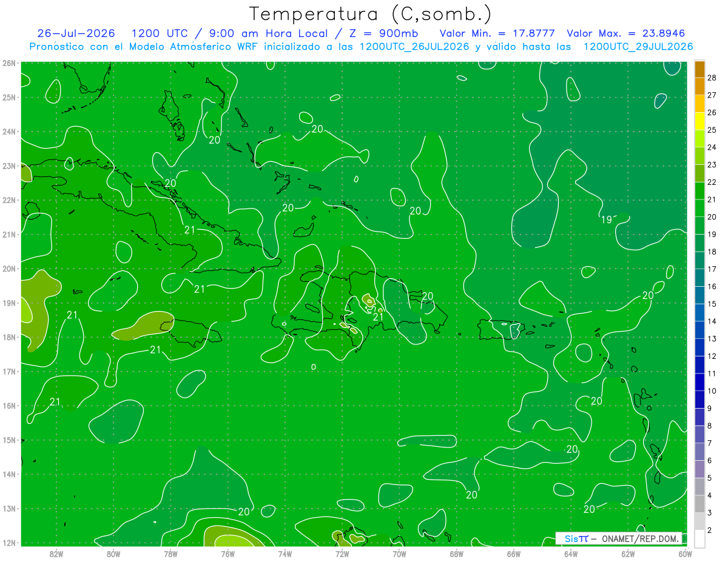The width and height of the screenshot is (728, 562).
Task: Click the 24N latitude axis label
Action: point(8,132)
